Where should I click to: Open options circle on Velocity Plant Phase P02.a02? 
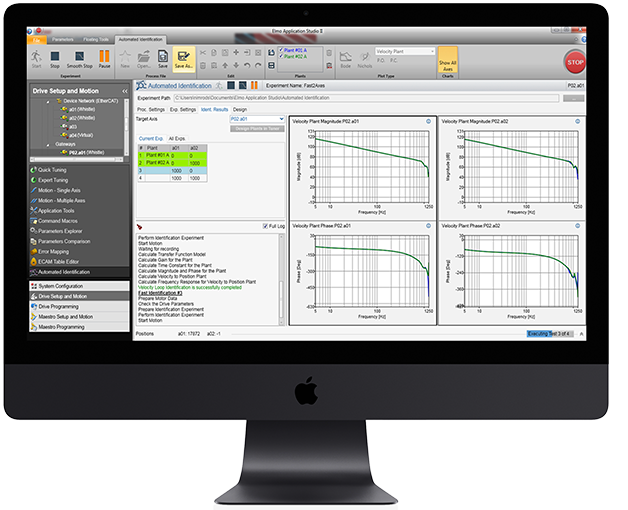pyautogui.click(x=578, y=226)
